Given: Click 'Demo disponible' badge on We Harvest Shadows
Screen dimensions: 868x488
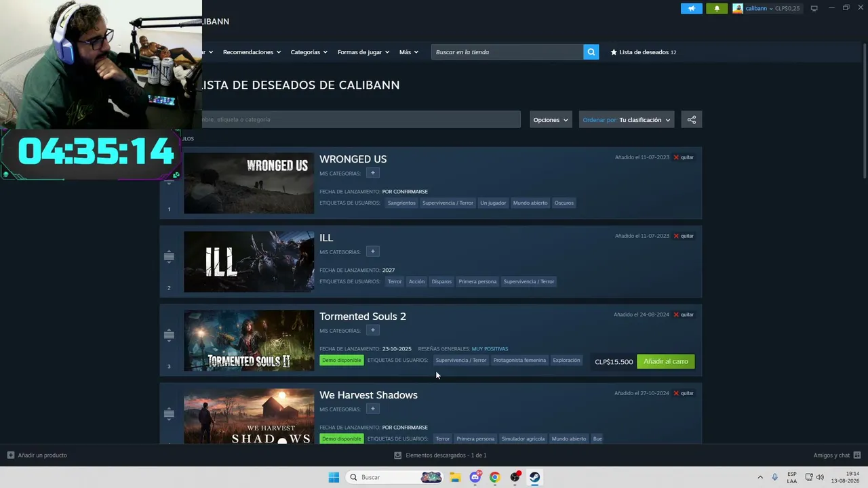Looking at the screenshot, I should click(342, 439).
